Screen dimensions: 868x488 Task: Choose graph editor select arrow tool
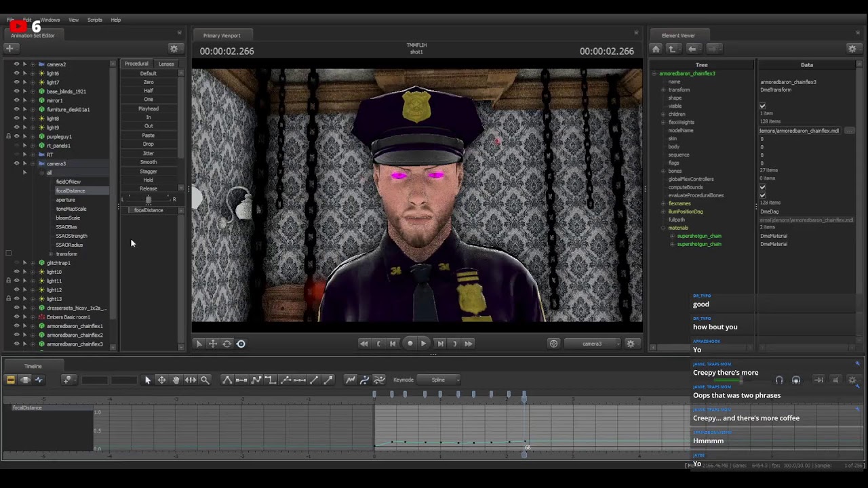tap(148, 380)
